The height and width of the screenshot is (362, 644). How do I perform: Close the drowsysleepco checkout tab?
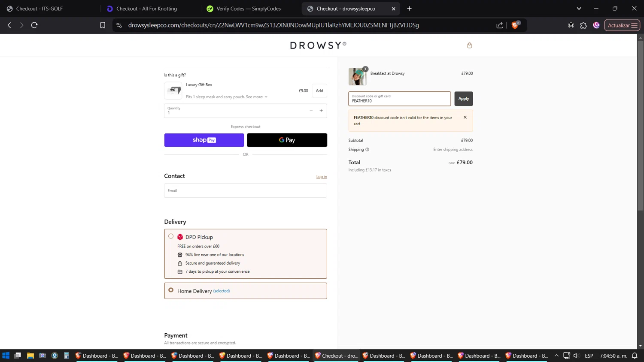coord(393,9)
